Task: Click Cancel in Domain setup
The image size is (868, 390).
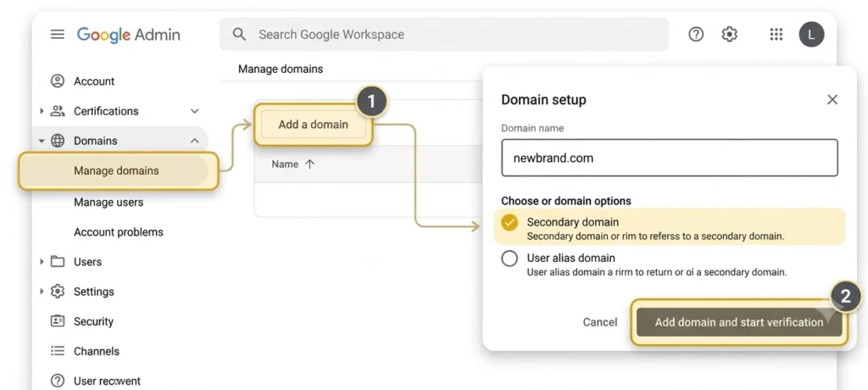Action: 600,322
